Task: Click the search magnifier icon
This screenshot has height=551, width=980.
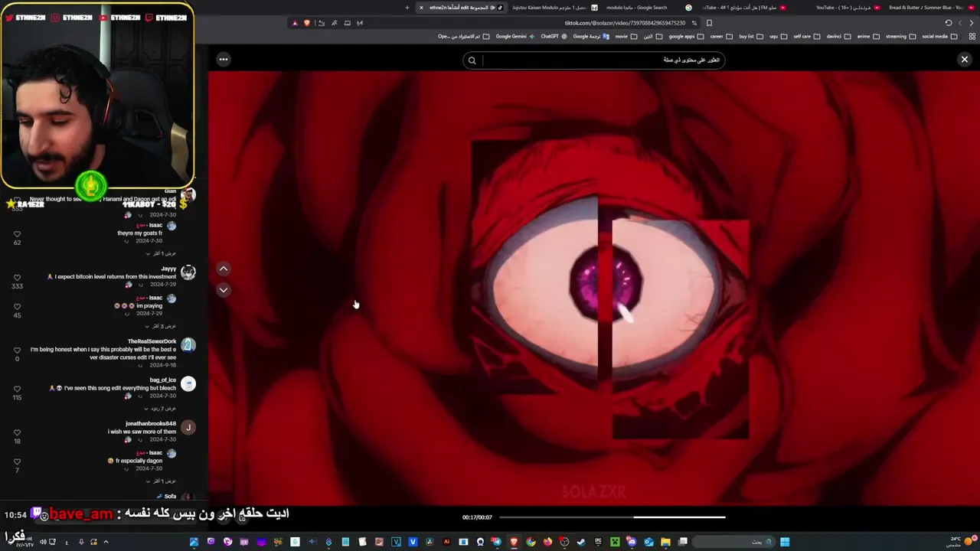Action: click(472, 60)
